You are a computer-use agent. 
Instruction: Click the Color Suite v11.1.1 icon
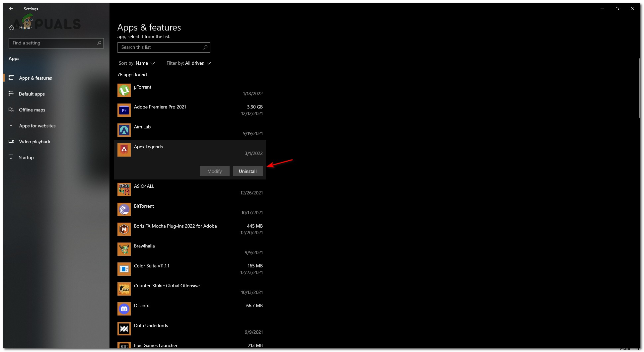124,269
